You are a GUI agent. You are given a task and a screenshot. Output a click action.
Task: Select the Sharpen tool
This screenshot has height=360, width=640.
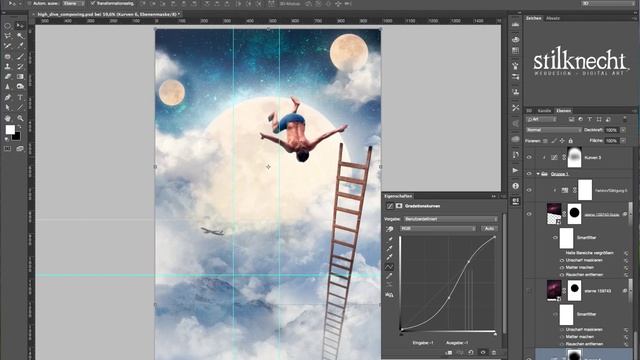[8, 87]
